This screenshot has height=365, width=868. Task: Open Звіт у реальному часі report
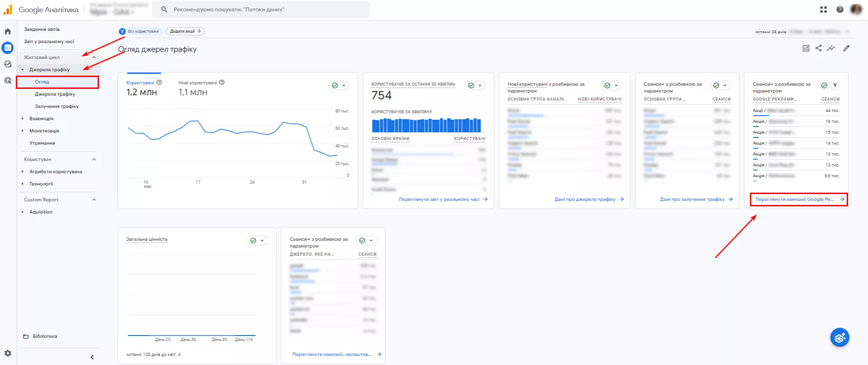pyautogui.click(x=49, y=41)
